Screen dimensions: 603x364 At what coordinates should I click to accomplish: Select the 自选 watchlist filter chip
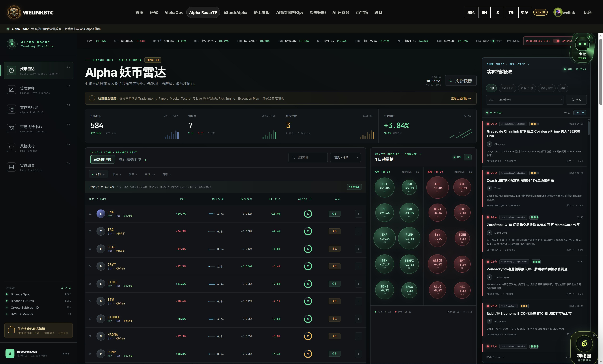tap(167, 174)
